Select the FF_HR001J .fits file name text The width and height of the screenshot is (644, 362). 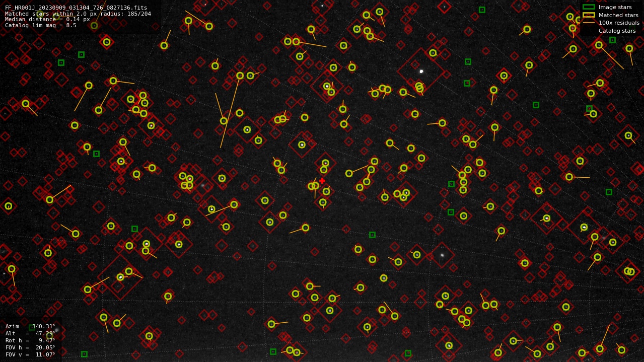[76, 8]
